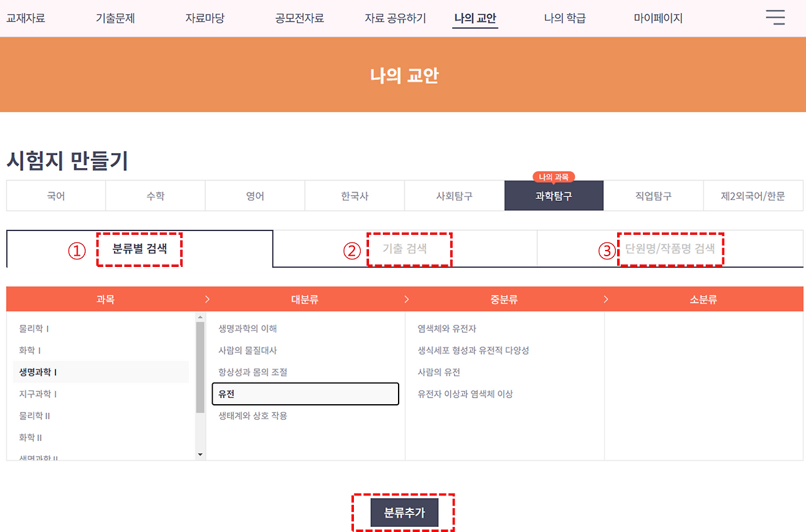The height and width of the screenshot is (532, 806).
Task: Open the 단원명/작품명 검색 tab
Action: [x=671, y=249]
